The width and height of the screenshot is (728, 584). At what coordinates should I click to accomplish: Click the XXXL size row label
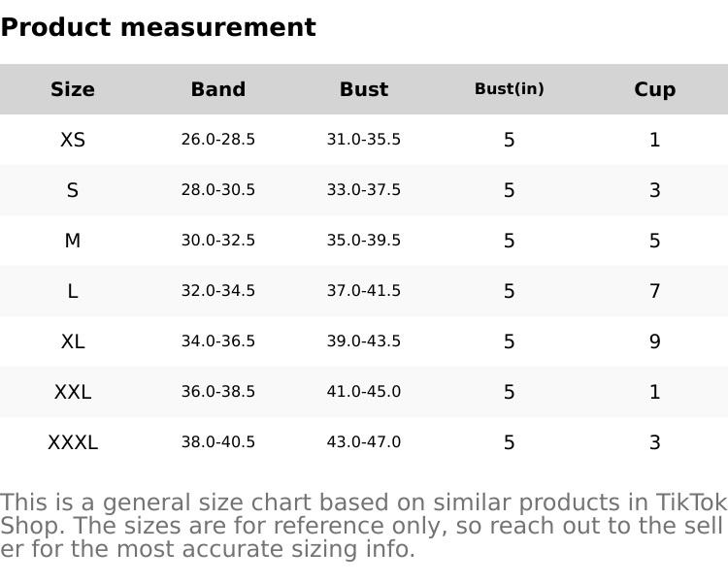(73, 442)
